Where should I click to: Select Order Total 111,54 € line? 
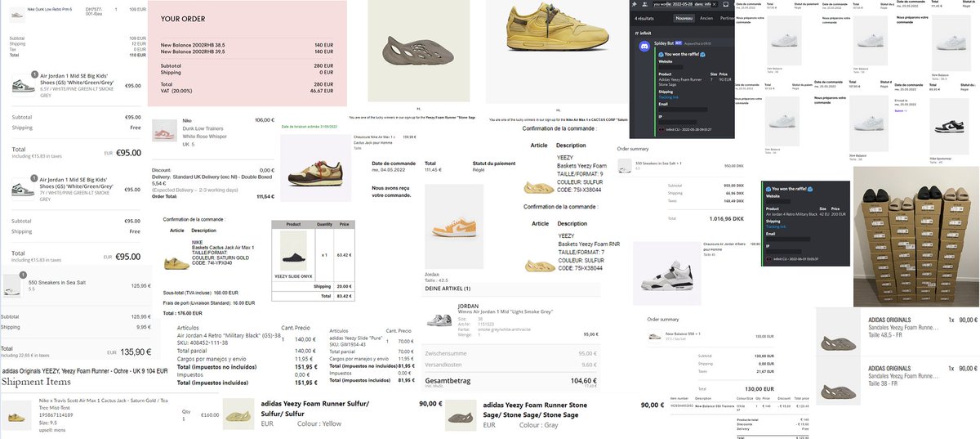coord(213,196)
